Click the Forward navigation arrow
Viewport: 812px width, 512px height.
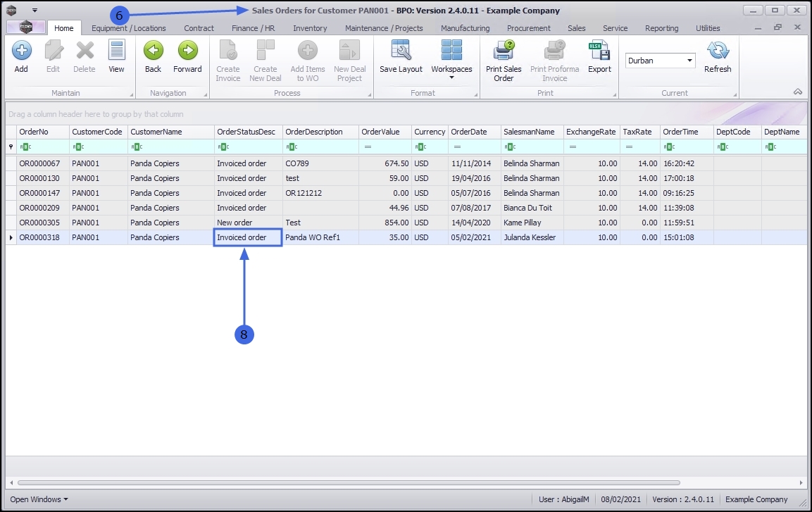[x=187, y=56]
